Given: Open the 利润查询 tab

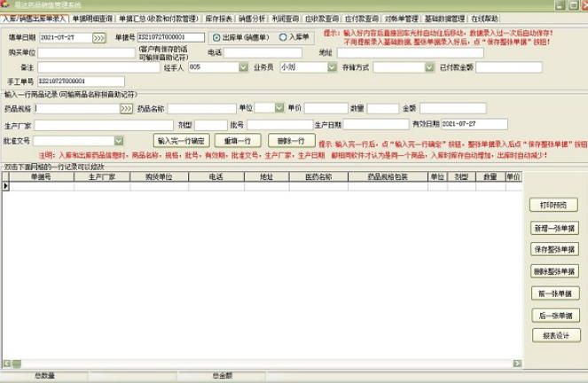Looking at the screenshot, I should (285, 19).
